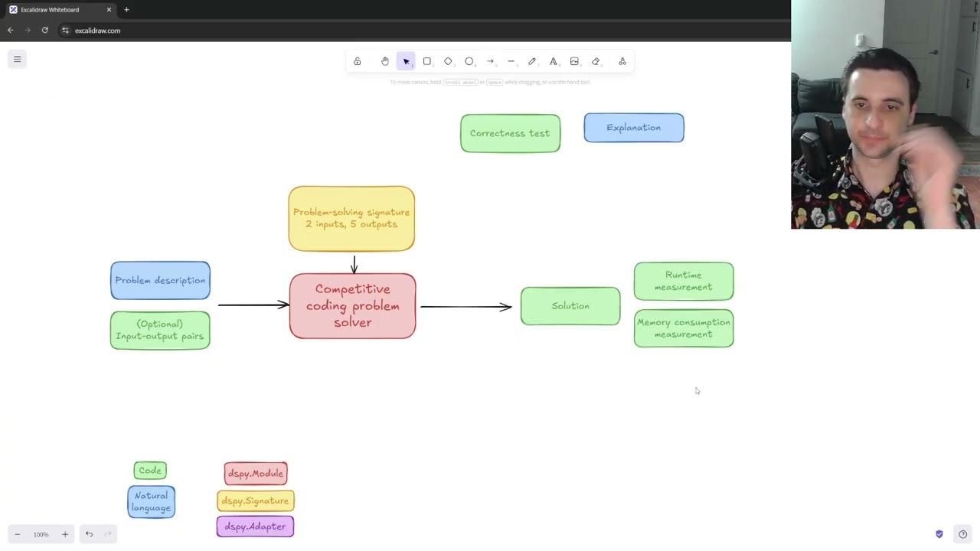
Task: Select the Memory consumption measurement box
Action: pos(684,328)
